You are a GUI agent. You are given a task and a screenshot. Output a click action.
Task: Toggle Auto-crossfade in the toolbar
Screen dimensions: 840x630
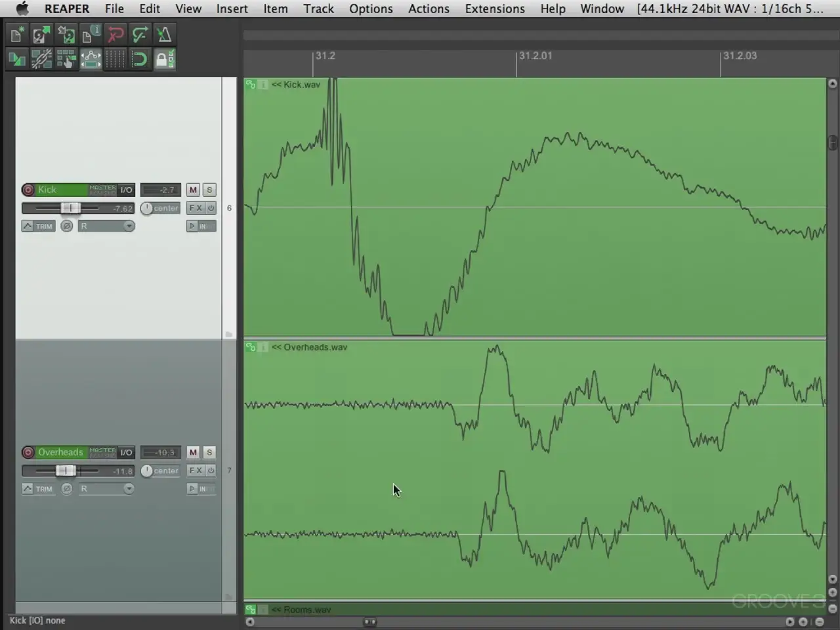[x=16, y=59]
